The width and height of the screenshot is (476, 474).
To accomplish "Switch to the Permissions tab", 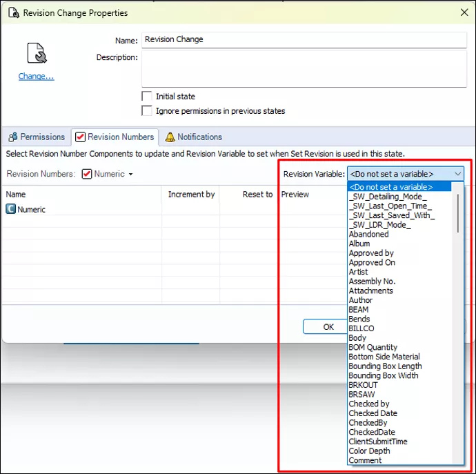I will pos(37,137).
